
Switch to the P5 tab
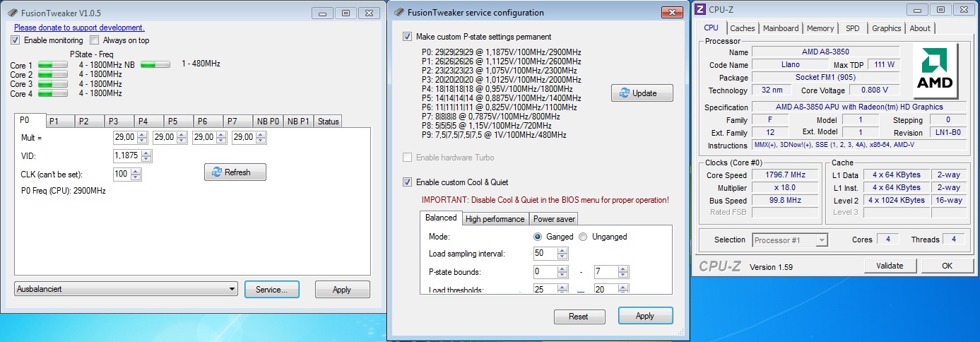point(179,122)
